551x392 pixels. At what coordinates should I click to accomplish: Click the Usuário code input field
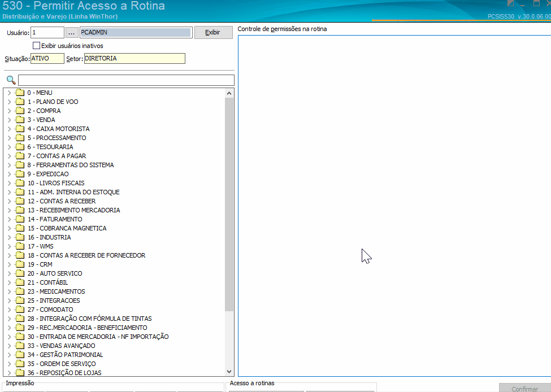tap(47, 32)
